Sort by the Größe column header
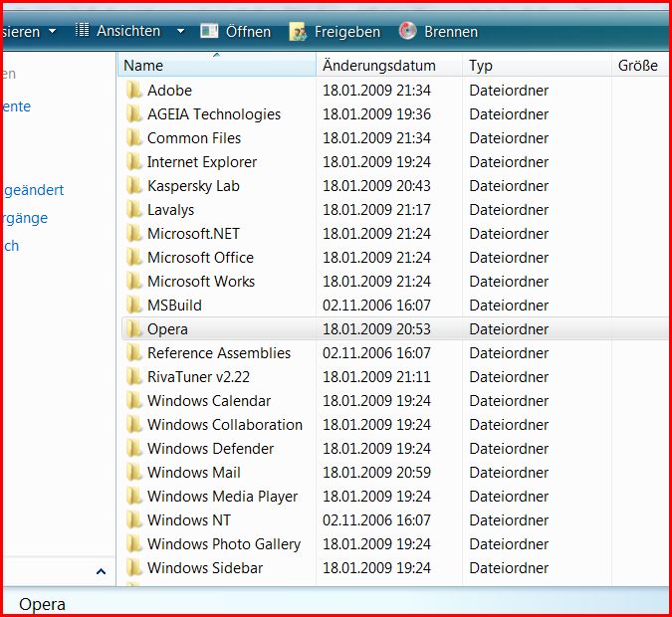 pyautogui.click(x=639, y=65)
